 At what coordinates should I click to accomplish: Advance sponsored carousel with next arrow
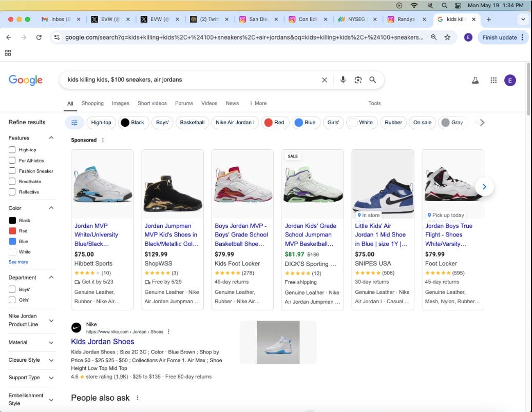tap(484, 186)
